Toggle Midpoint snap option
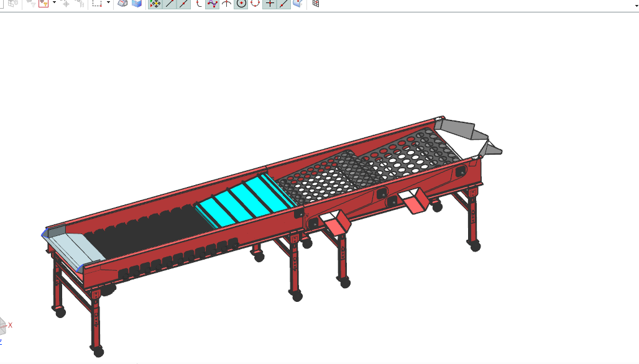This screenshot has height=364, width=639. 184,4
